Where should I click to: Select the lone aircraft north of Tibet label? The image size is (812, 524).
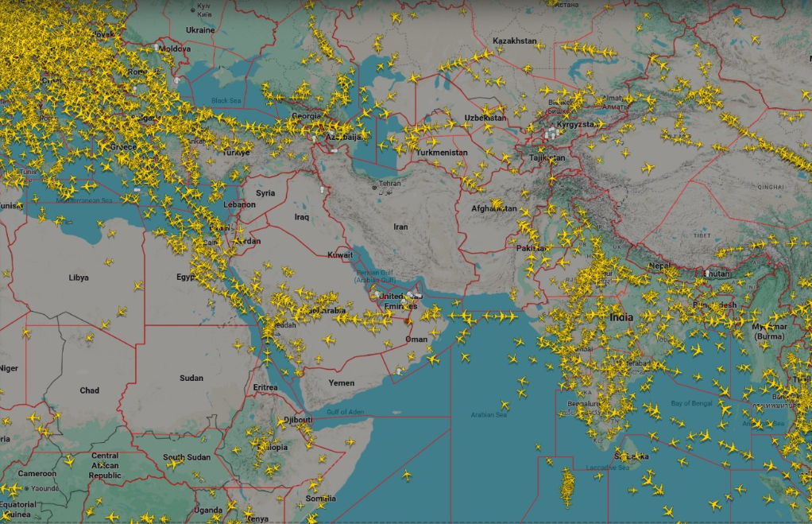point(648,168)
